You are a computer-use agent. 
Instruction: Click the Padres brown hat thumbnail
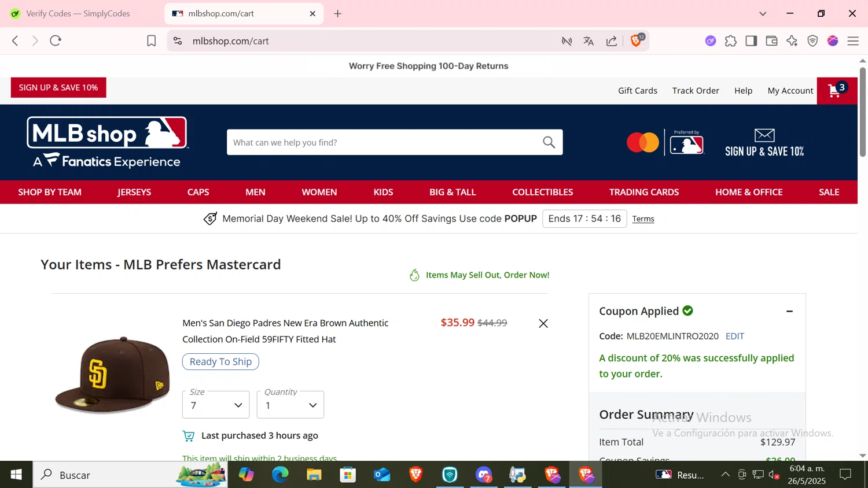click(x=112, y=375)
